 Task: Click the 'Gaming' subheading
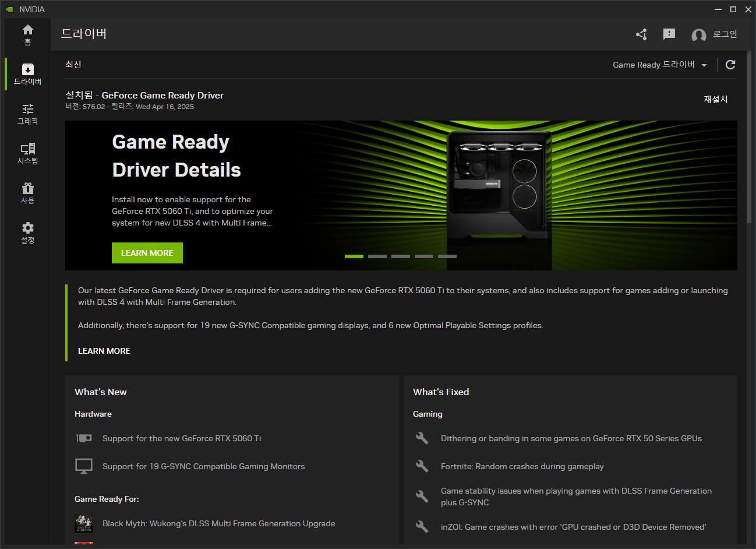[x=428, y=414]
